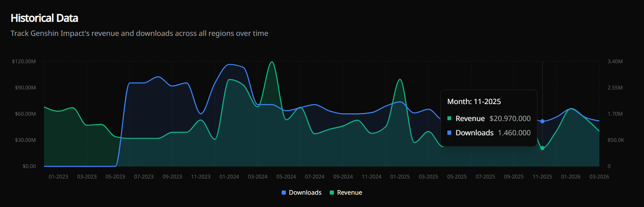Click the 03-2025 x-axis label

click(x=429, y=177)
